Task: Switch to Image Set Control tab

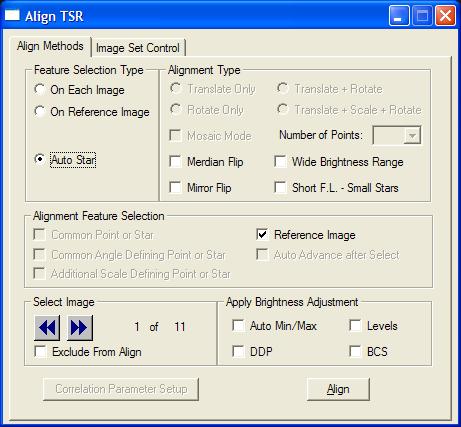Action: tap(138, 48)
